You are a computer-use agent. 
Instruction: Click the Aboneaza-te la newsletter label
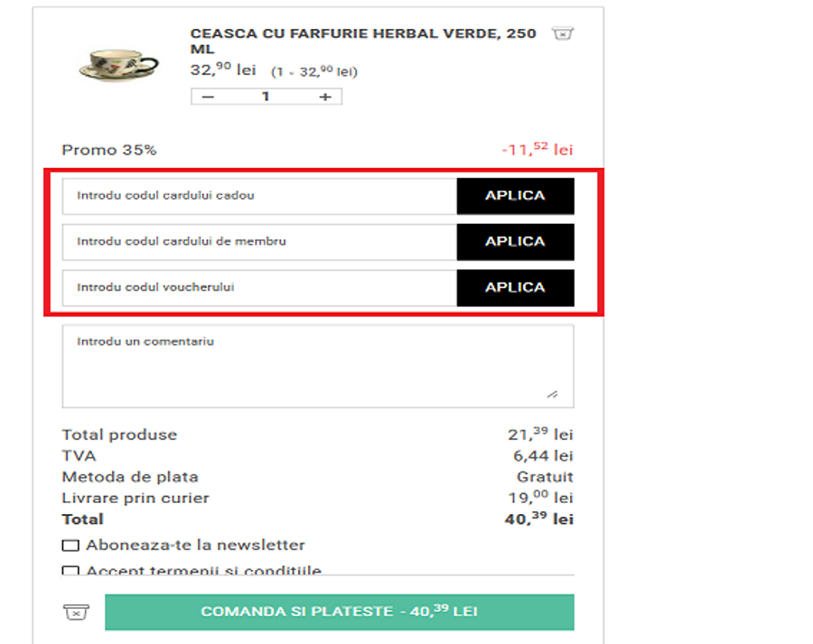pos(195,546)
